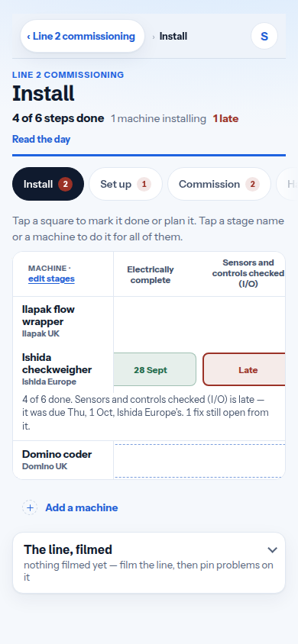Switch to the Set up tab

coord(126,185)
